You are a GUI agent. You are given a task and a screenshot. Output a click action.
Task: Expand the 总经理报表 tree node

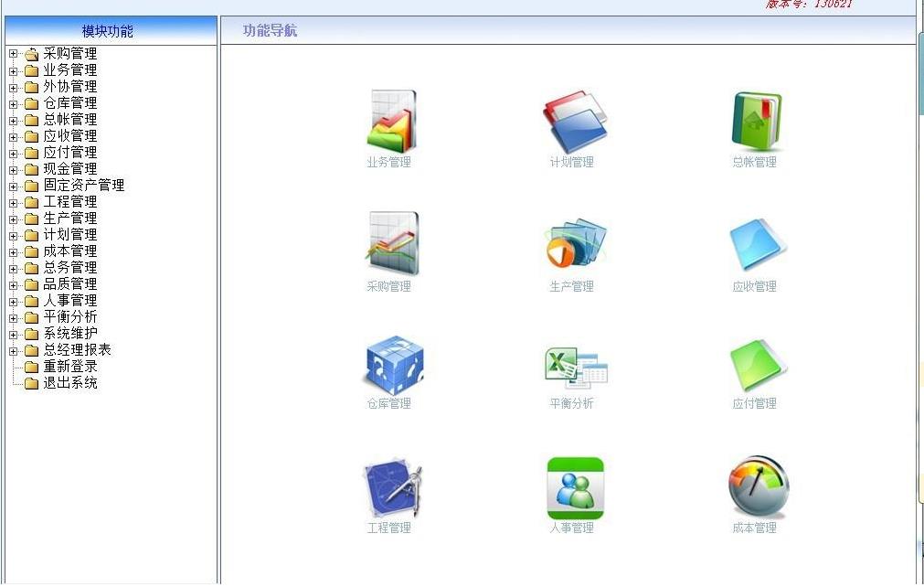(13, 350)
